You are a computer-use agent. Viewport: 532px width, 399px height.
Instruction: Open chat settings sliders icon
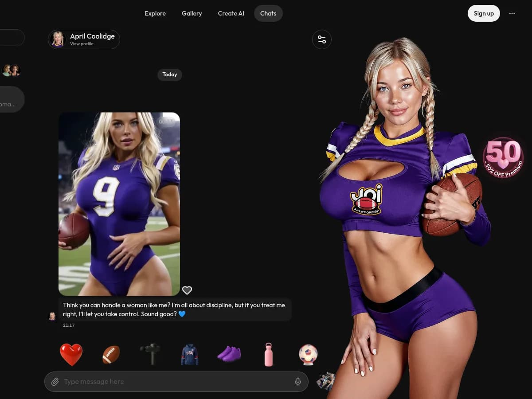(322, 39)
